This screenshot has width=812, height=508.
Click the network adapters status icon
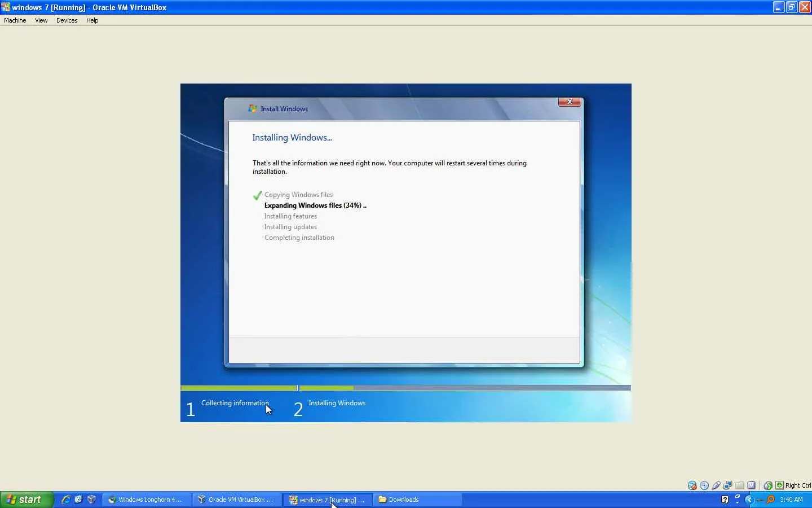point(728,485)
